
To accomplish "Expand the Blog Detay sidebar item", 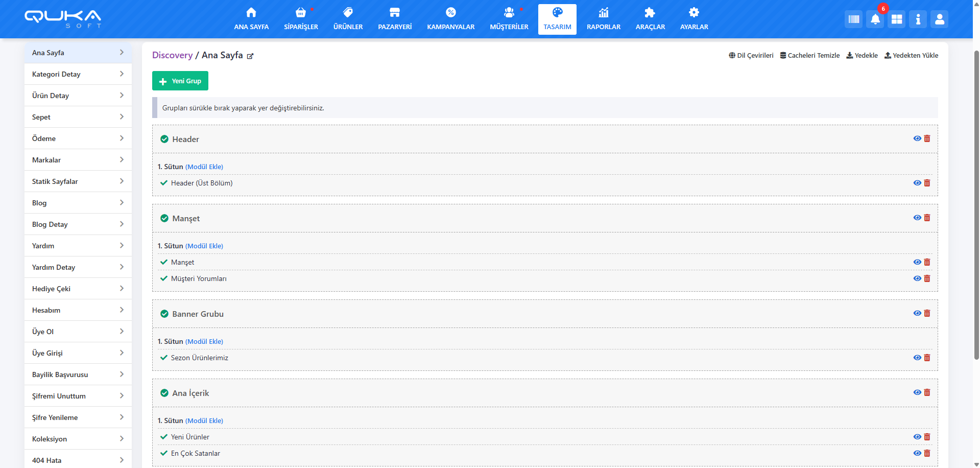I will pyautogui.click(x=78, y=224).
